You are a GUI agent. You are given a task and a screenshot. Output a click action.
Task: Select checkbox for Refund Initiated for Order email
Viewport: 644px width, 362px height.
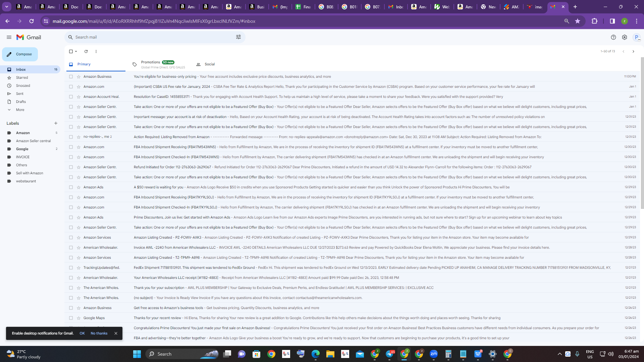71,167
